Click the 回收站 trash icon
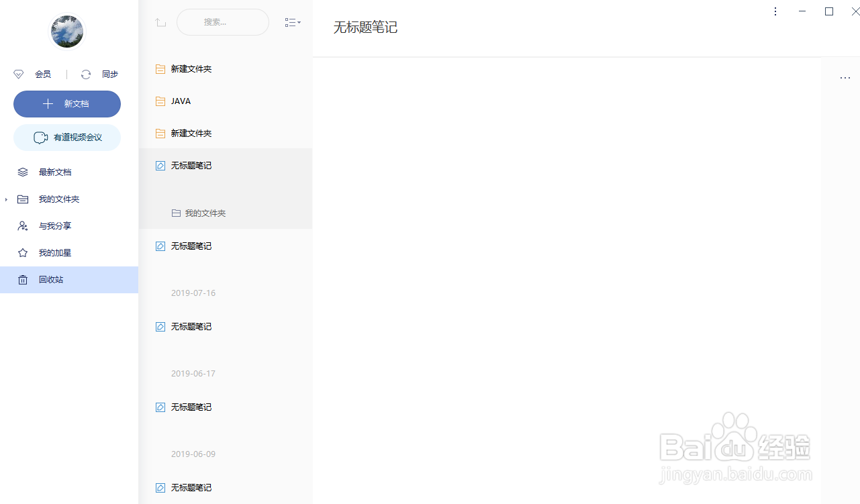 tap(23, 279)
